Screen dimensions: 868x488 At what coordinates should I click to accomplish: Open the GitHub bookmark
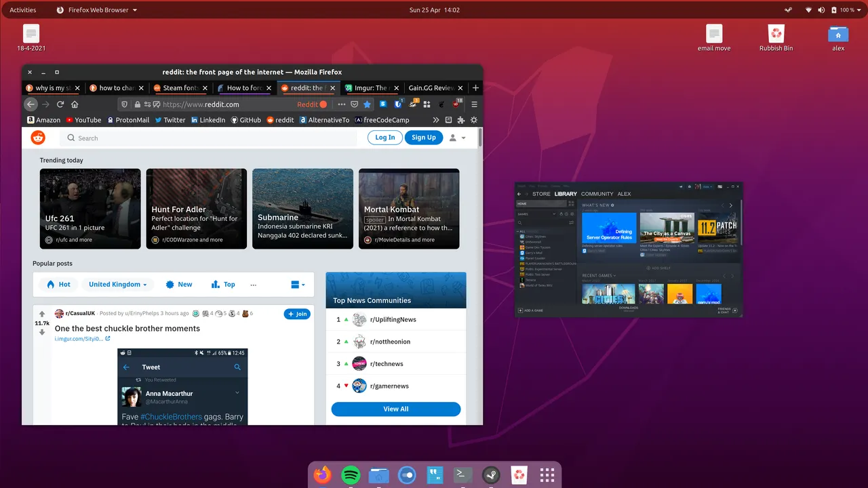coord(245,120)
